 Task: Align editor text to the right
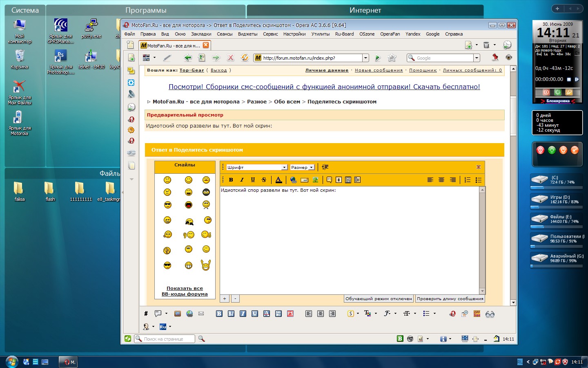452,180
